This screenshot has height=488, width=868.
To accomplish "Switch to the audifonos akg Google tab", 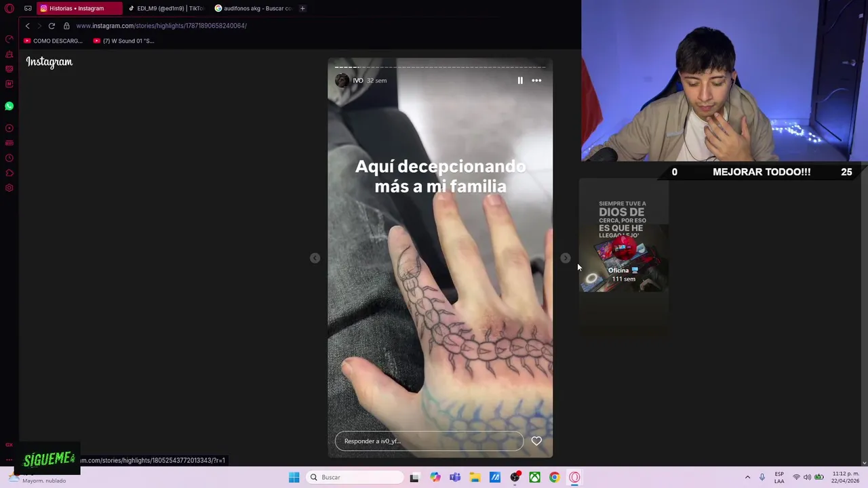I will [x=253, y=8].
